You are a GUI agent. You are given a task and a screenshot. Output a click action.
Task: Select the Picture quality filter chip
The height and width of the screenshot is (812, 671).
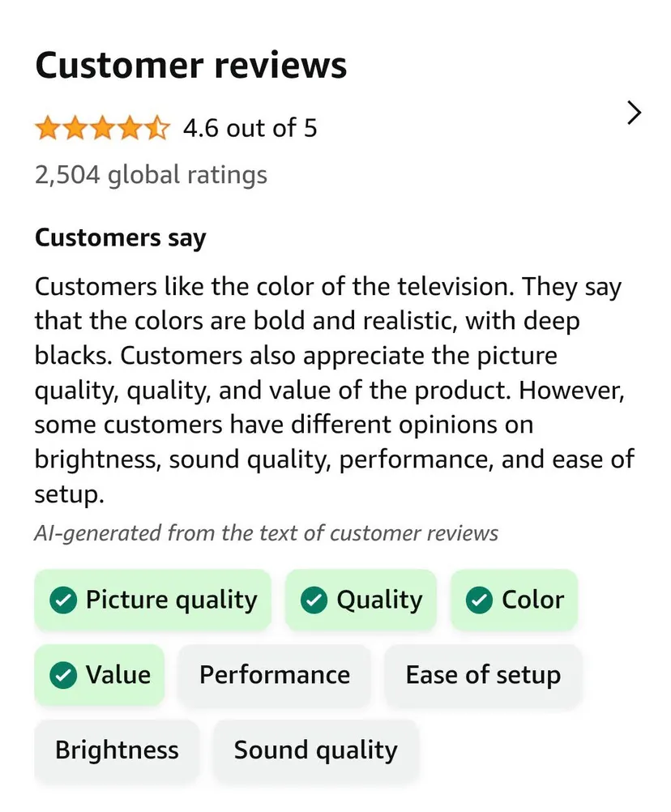152,600
